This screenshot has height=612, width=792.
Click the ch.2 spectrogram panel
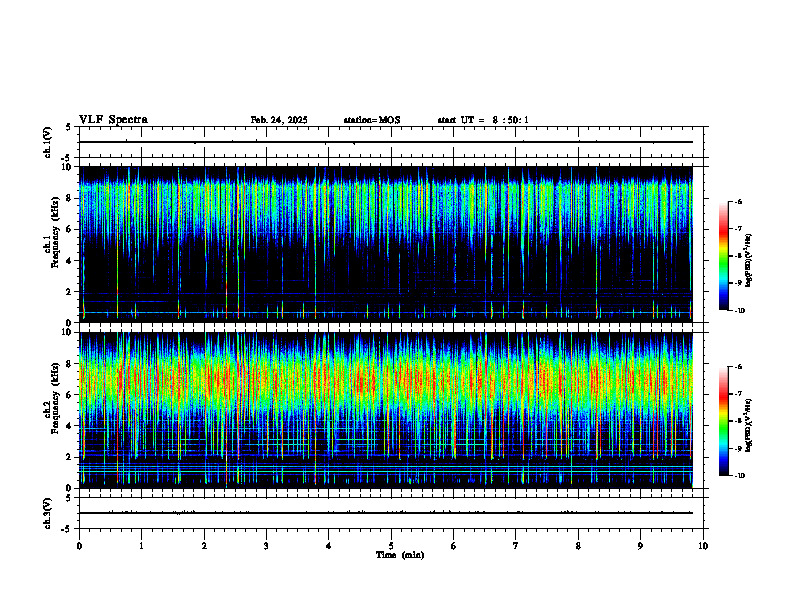386,410
